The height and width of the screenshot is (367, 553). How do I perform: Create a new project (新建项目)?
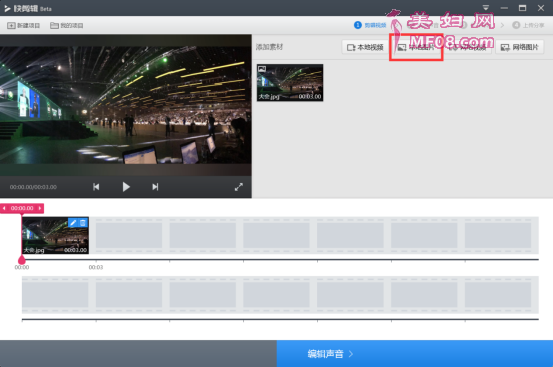pyautogui.click(x=24, y=25)
